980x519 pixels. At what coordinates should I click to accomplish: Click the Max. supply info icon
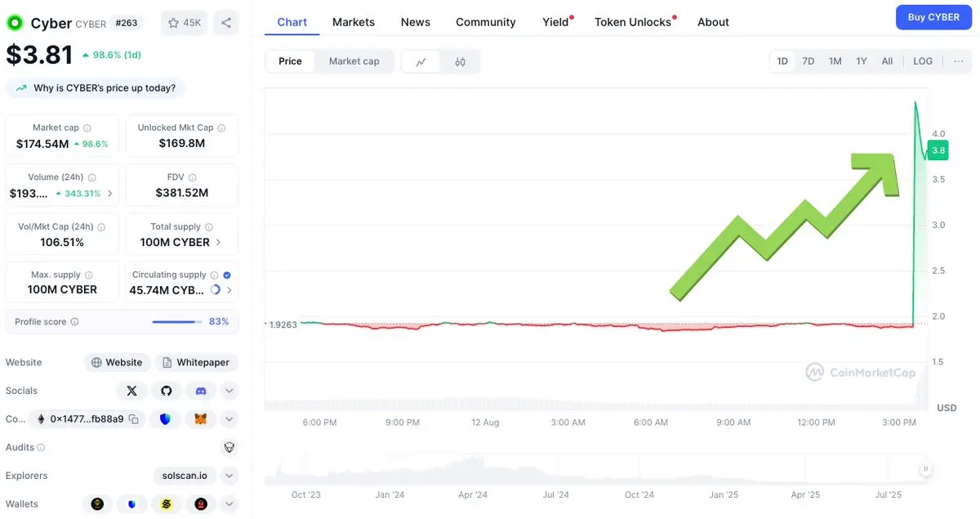(88, 275)
